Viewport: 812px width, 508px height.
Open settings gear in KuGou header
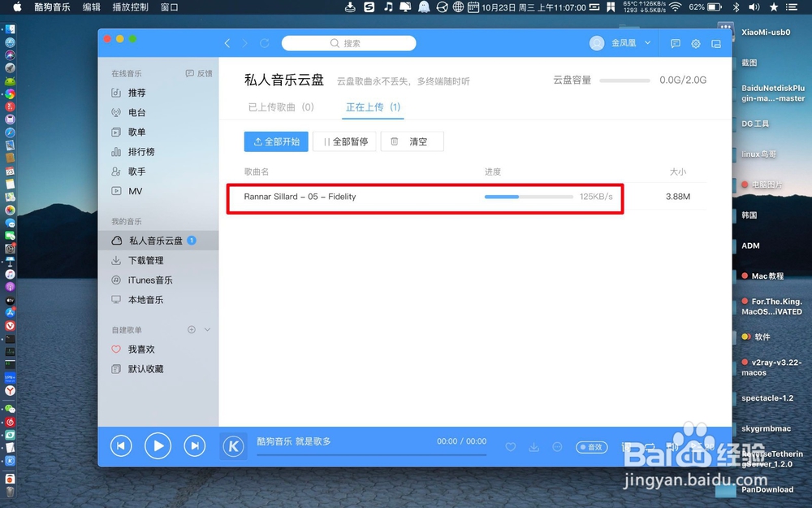point(696,44)
